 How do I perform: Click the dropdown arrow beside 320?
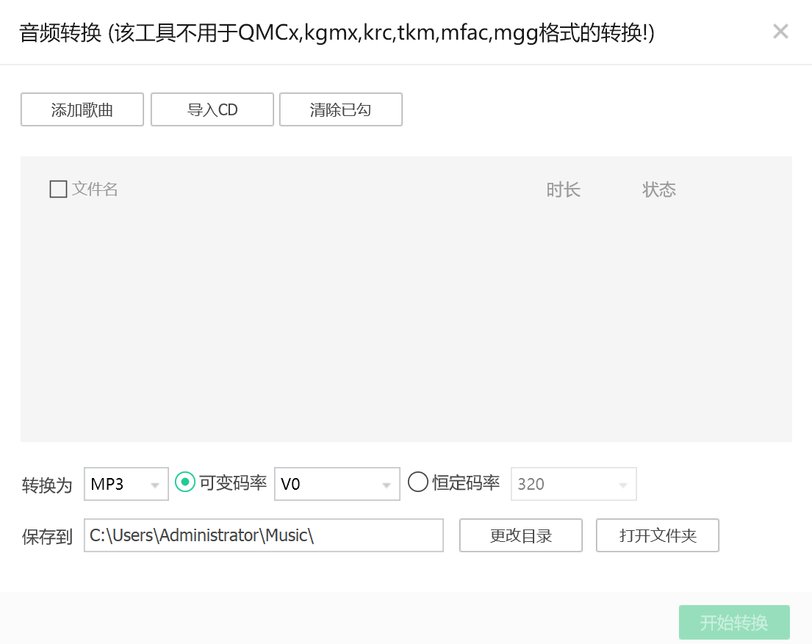point(624,483)
